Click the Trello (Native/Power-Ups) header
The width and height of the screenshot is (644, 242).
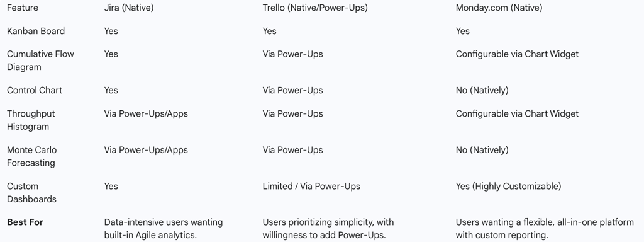315,8
